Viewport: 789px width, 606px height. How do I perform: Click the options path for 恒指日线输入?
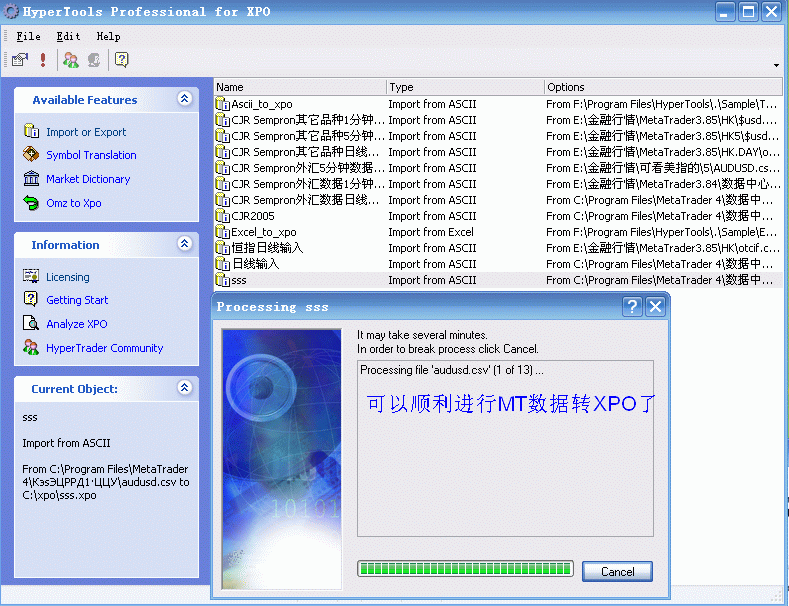click(x=663, y=248)
